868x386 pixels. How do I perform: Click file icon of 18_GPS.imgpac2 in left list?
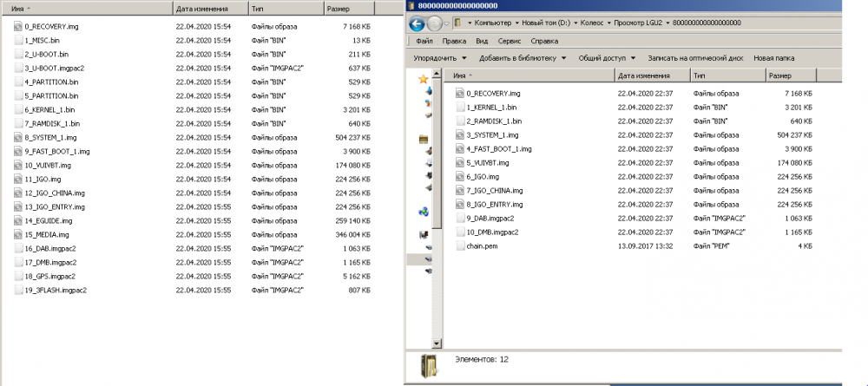click(18, 276)
